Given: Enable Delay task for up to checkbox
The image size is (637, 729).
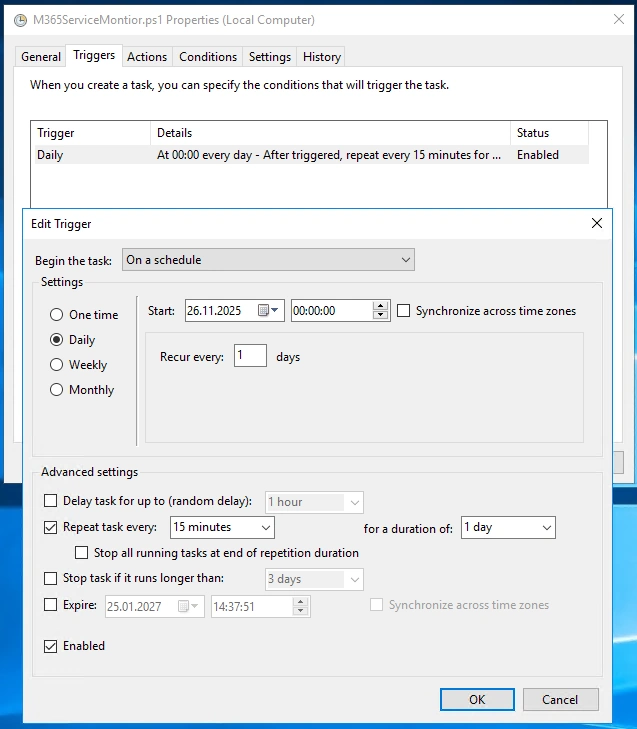Looking at the screenshot, I should click(x=51, y=501).
